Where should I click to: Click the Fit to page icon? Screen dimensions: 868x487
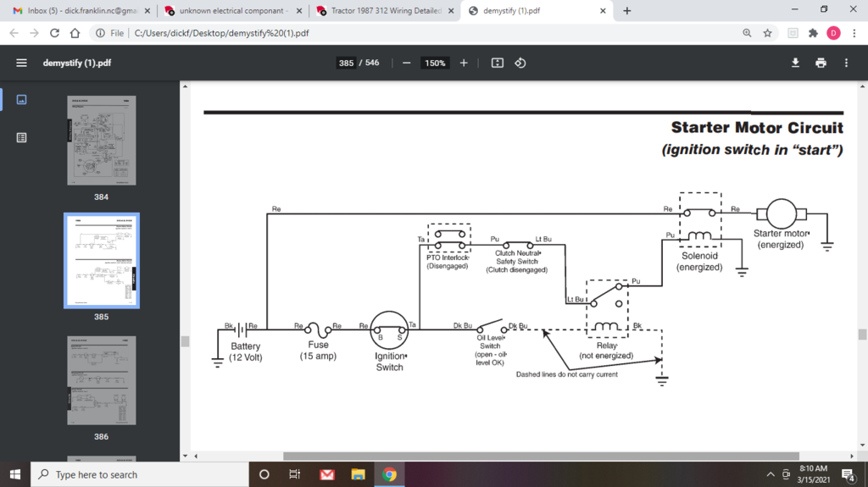pyautogui.click(x=498, y=63)
